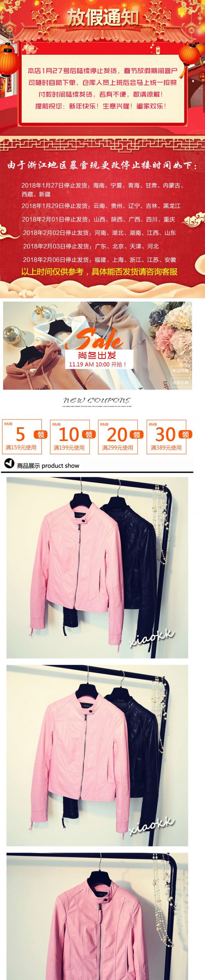Click the 尚冬出发 sale promo box
Viewport: 205px width, 980px height.
coord(99,360)
